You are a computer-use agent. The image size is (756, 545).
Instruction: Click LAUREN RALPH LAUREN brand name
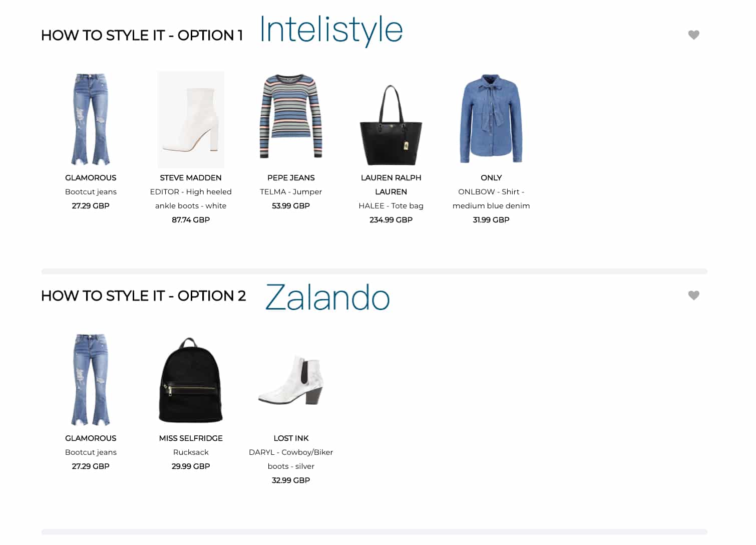coord(391,185)
